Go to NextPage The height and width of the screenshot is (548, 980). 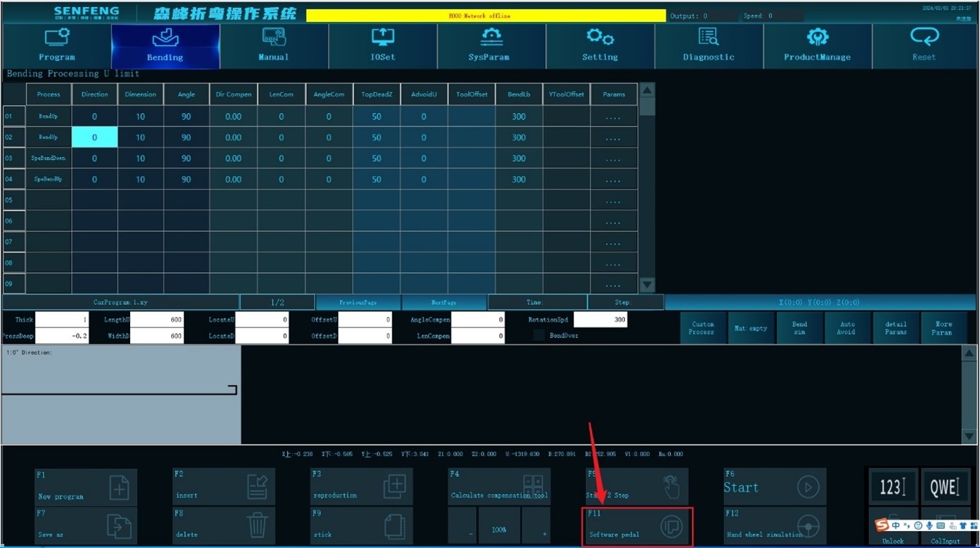tap(444, 303)
